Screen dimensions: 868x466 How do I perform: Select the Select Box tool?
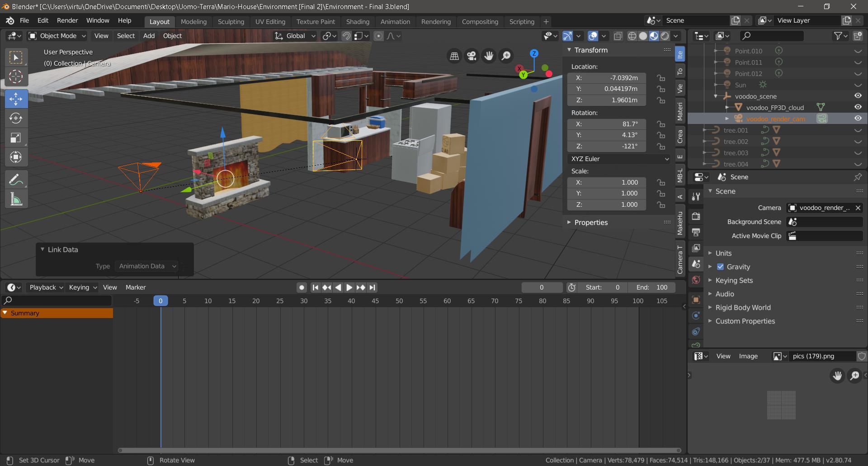point(16,57)
